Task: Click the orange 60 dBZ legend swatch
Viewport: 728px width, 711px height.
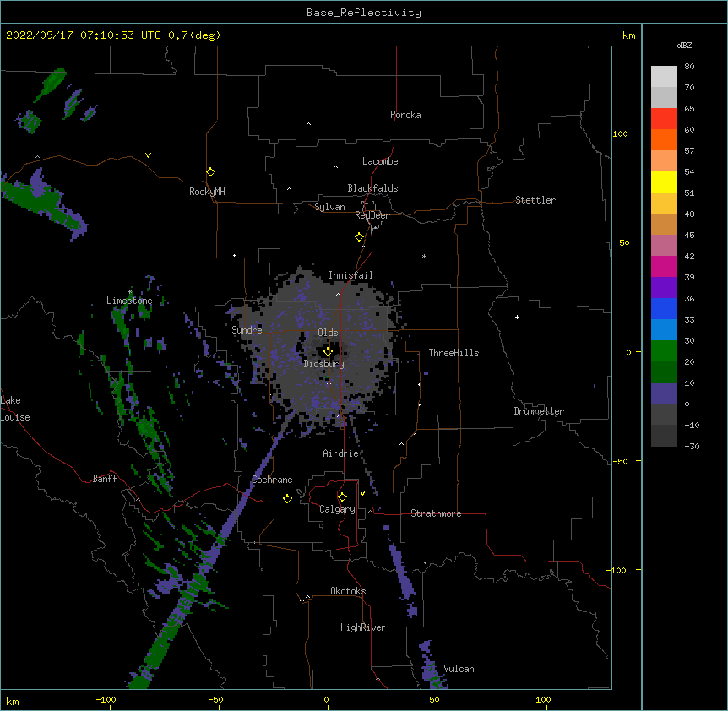Action: coord(664,139)
